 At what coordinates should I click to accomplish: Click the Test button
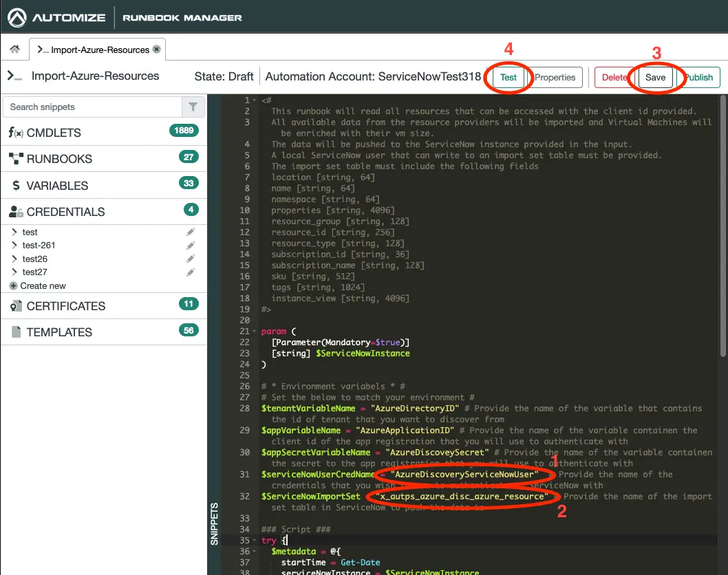508,78
